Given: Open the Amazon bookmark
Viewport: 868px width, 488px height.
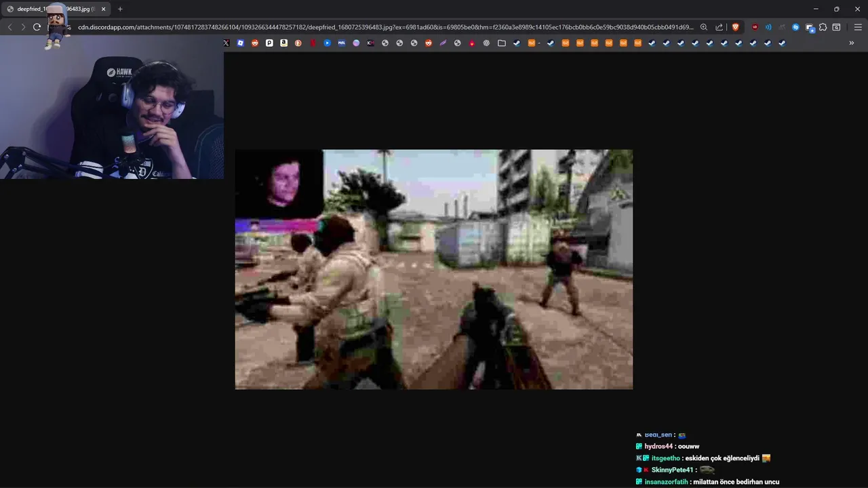Looking at the screenshot, I should point(283,43).
